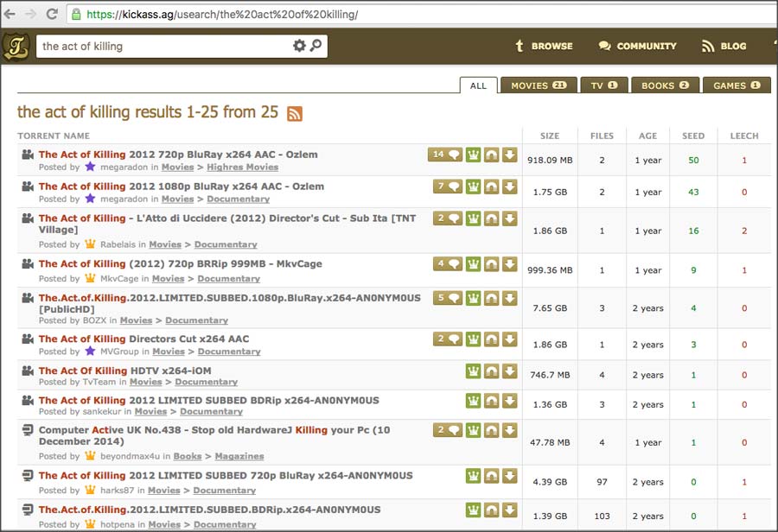Click browser back arrow

coord(10,14)
